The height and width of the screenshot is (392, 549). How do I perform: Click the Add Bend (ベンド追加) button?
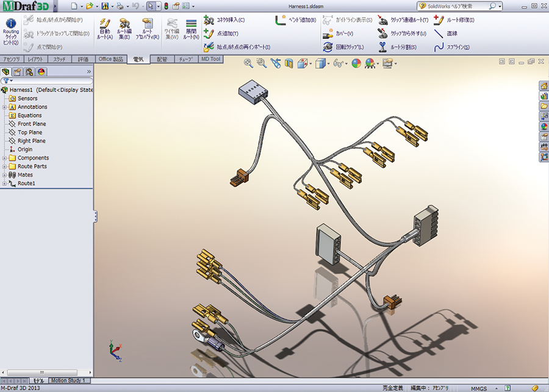(x=281, y=20)
